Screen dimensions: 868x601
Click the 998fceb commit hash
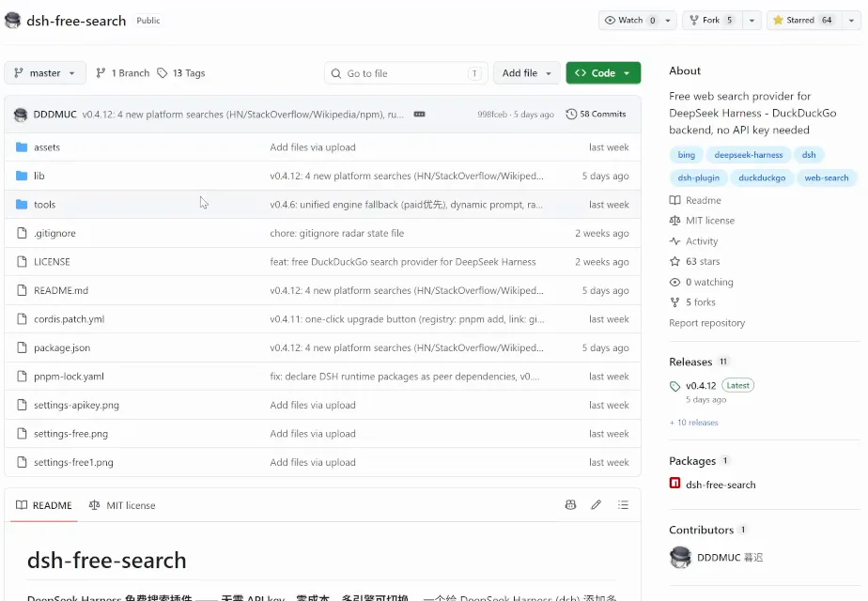click(x=492, y=115)
